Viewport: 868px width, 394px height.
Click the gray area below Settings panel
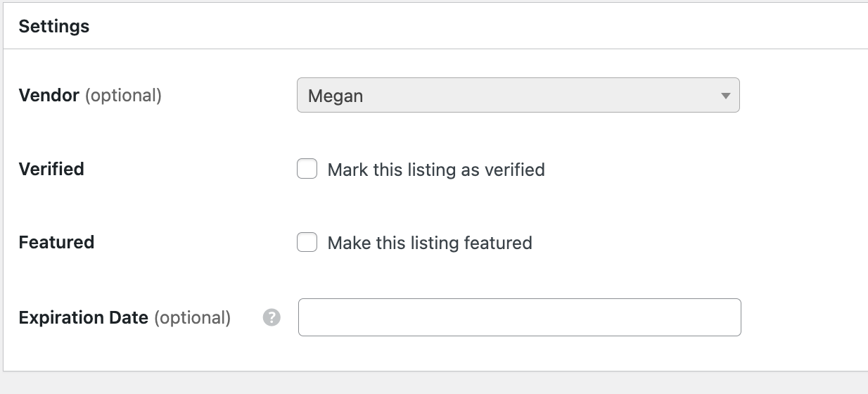click(434, 383)
